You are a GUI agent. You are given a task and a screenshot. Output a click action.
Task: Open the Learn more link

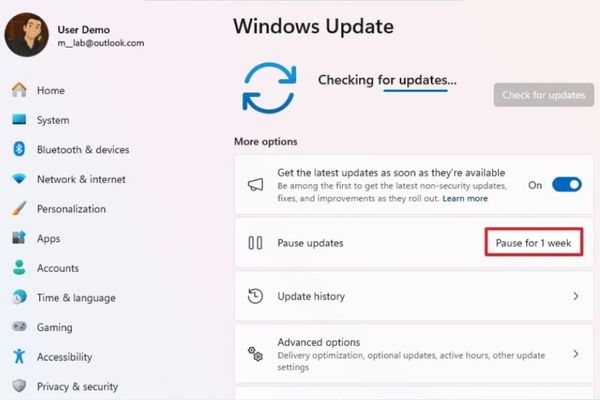point(465,199)
